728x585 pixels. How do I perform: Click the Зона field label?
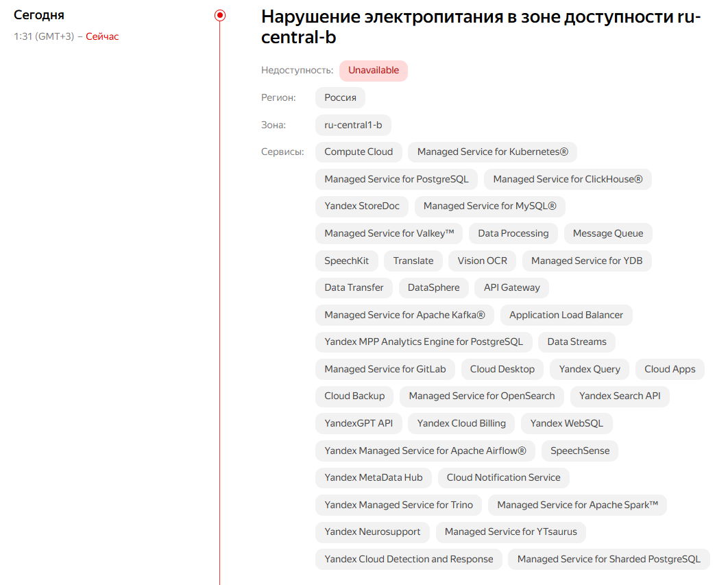point(274,125)
